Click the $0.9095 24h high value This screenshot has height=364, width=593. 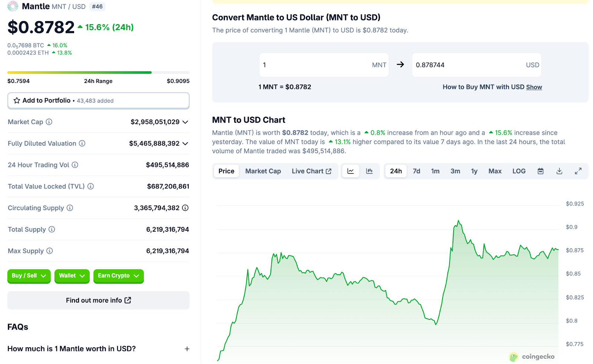[178, 81]
